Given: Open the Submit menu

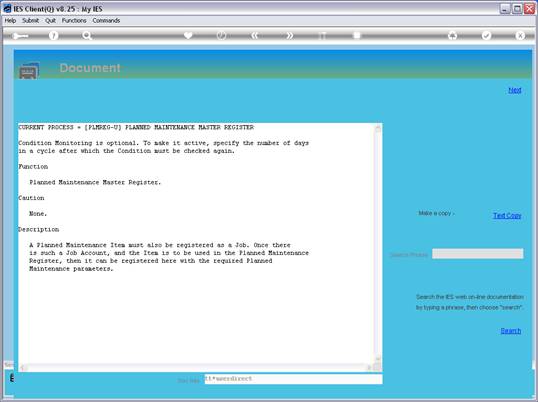Looking at the screenshot, I should tap(31, 21).
